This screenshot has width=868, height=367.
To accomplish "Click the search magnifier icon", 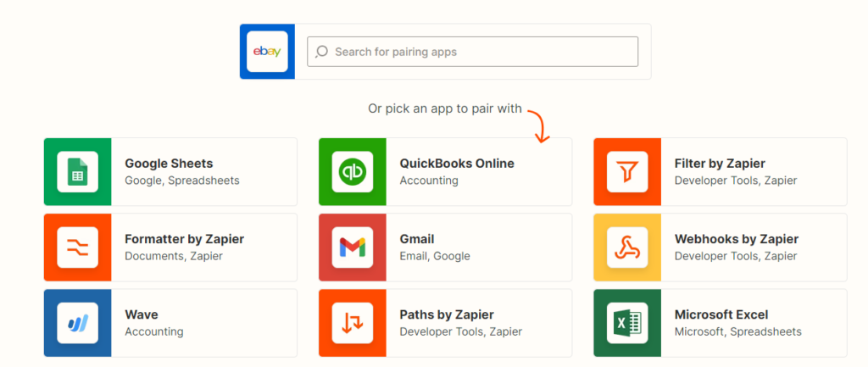I will (322, 52).
